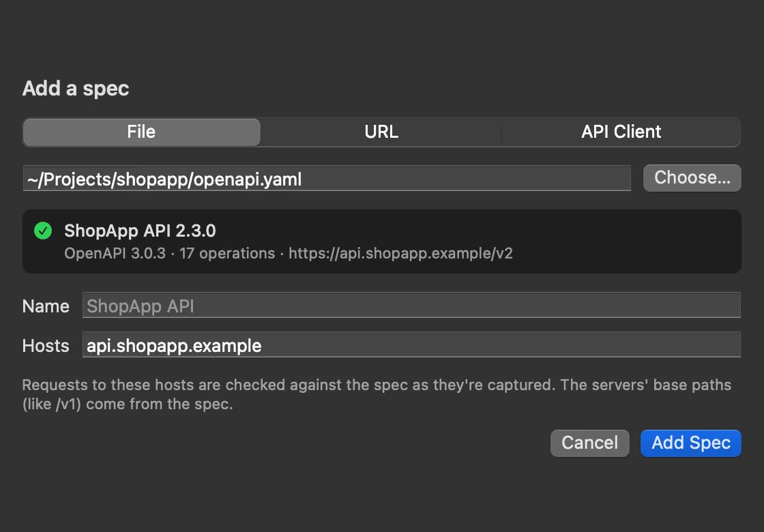This screenshot has width=764, height=532.
Task: Click the OpenAPI 3.0.3 operations summary line
Action: 289,253
